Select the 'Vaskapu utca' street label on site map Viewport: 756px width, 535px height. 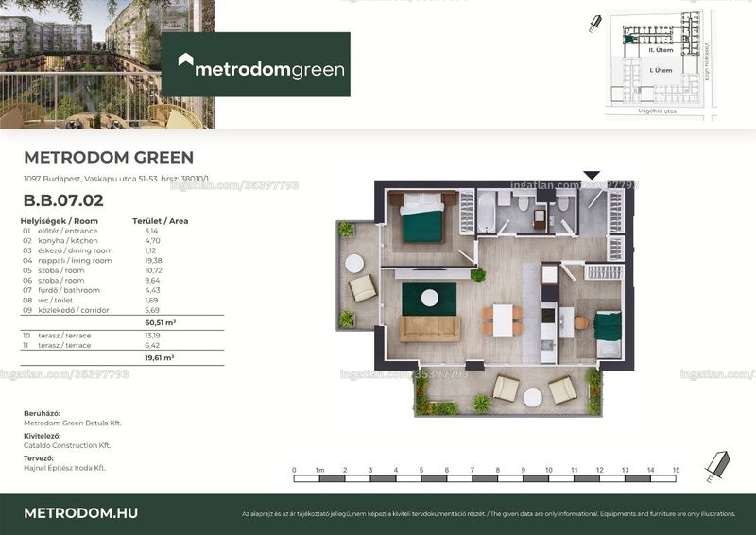[x=707, y=61]
